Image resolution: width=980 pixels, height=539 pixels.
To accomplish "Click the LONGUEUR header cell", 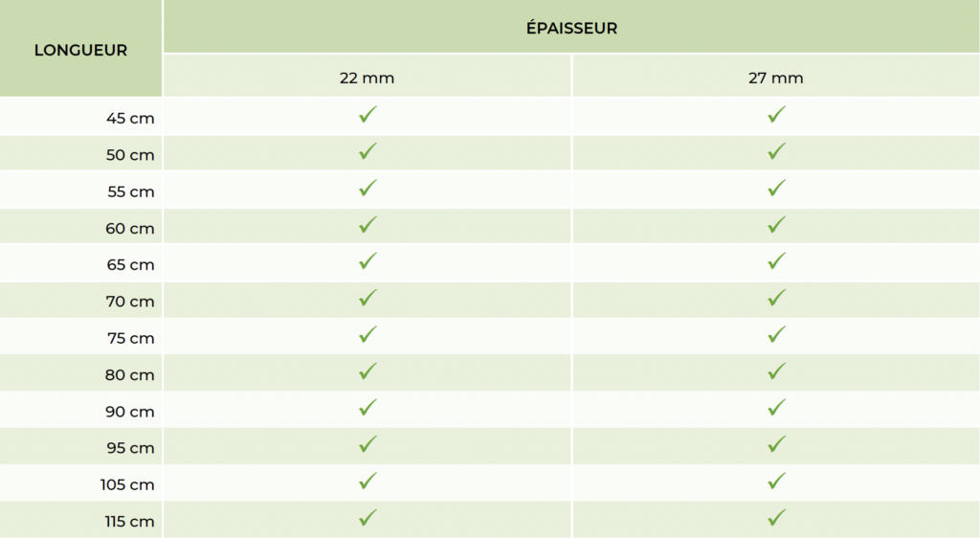I will 81,50.
